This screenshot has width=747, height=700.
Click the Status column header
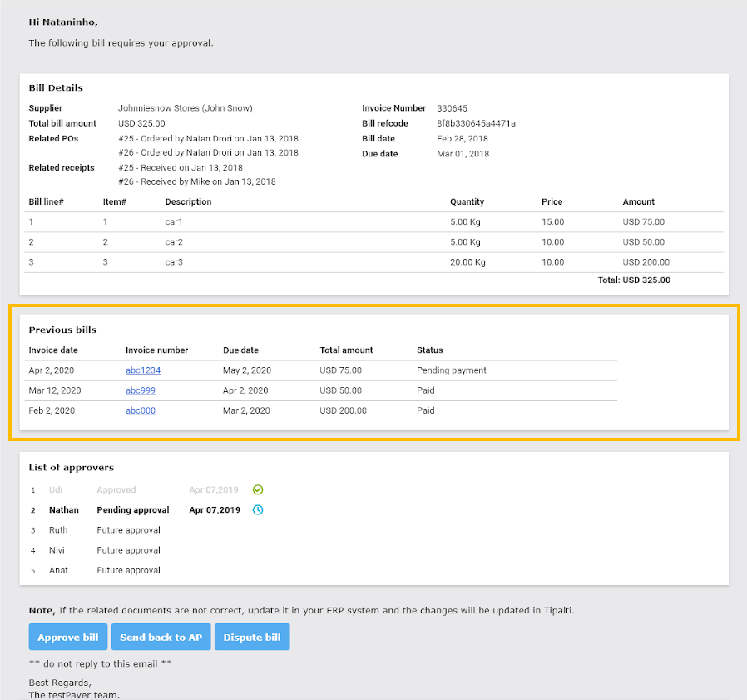(x=430, y=350)
